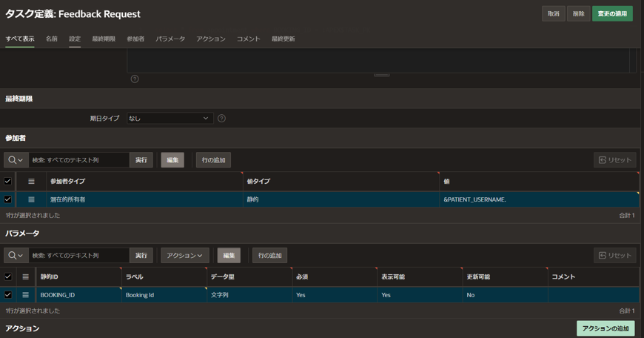Click 実行 in the パラメータ search bar
This screenshot has height=338, width=644.
[x=141, y=255]
